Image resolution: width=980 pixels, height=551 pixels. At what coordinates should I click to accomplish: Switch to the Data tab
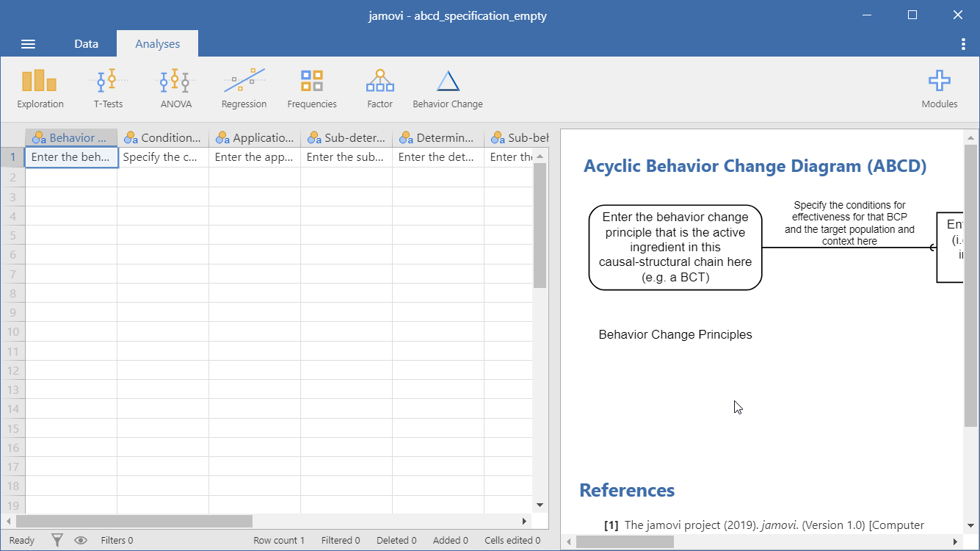click(x=86, y=43)
